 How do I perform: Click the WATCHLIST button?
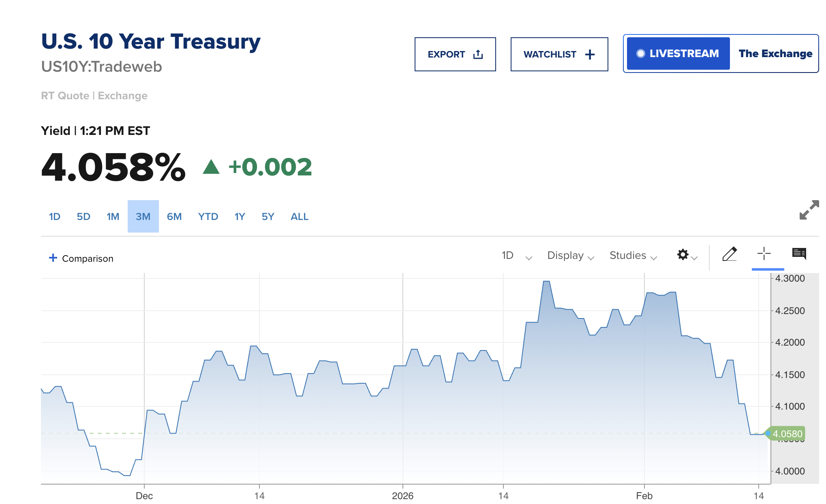tap(559, 53)
